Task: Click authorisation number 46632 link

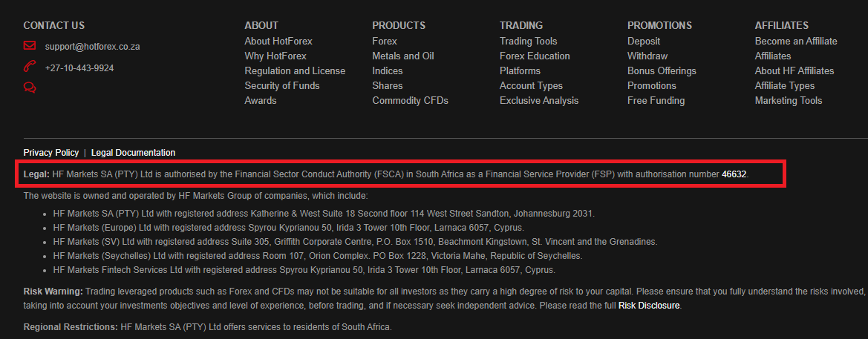Action: 734,174
